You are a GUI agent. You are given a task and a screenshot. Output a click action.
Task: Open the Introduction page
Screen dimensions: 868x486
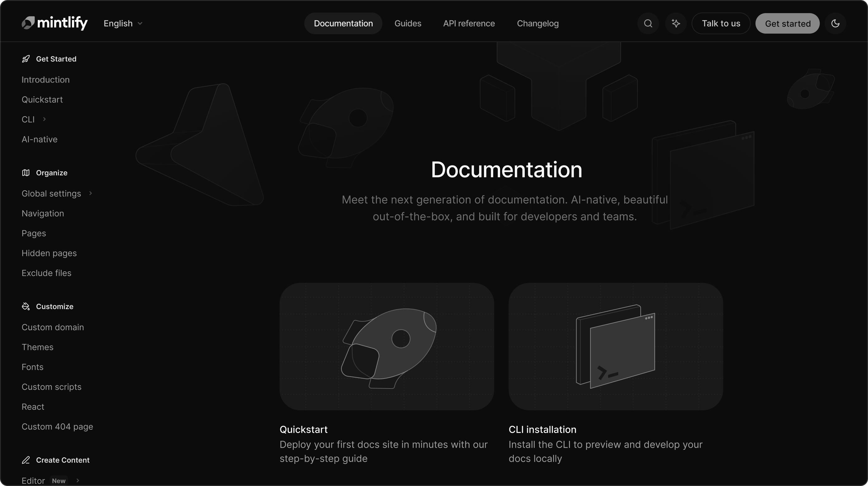tap(46, 80)
